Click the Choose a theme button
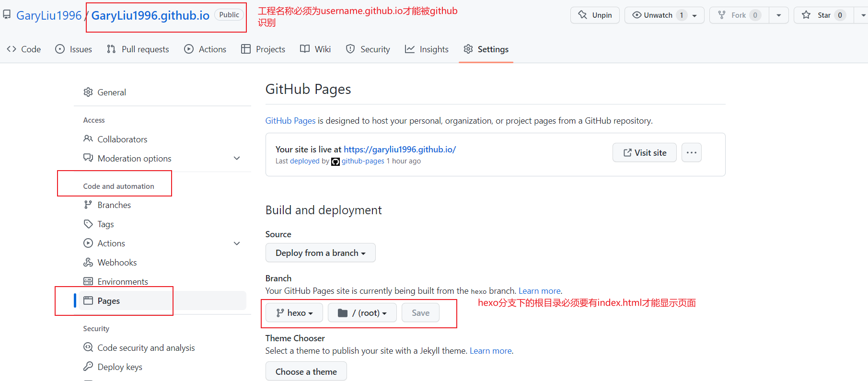Screen dimensions: 868x381 point(306,371)
